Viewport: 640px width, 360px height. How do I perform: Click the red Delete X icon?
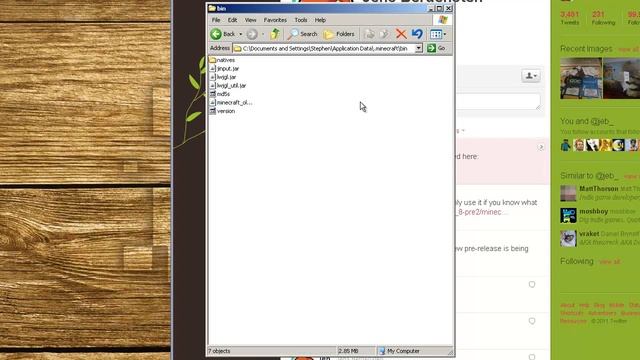point(401,34)
